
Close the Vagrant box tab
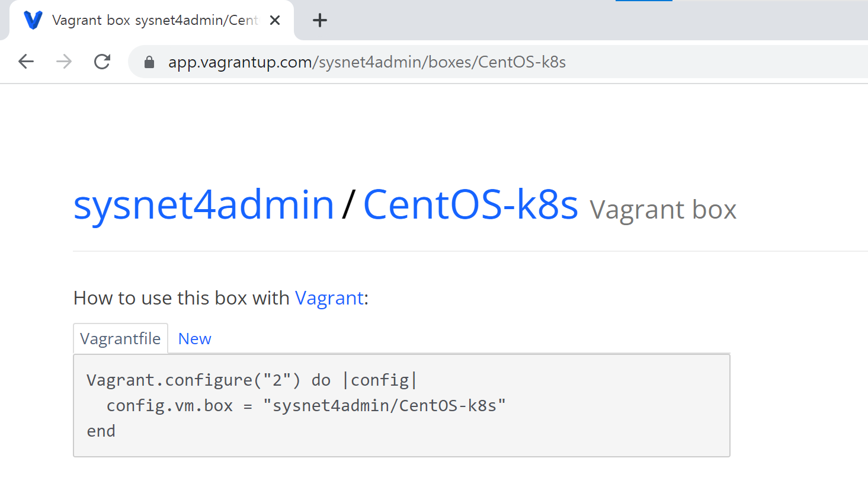(x=275, y=20)
